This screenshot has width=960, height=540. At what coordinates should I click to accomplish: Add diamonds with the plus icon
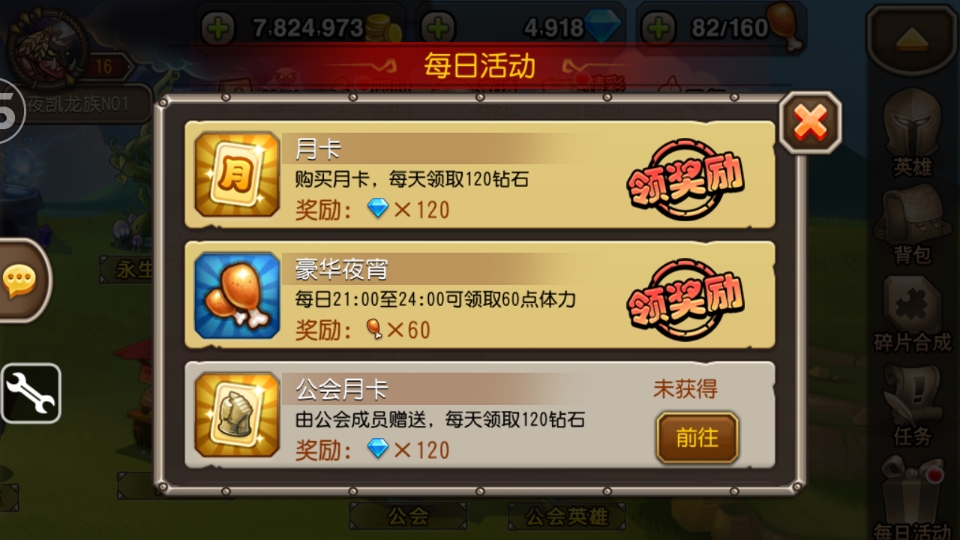tap(438, 28)
